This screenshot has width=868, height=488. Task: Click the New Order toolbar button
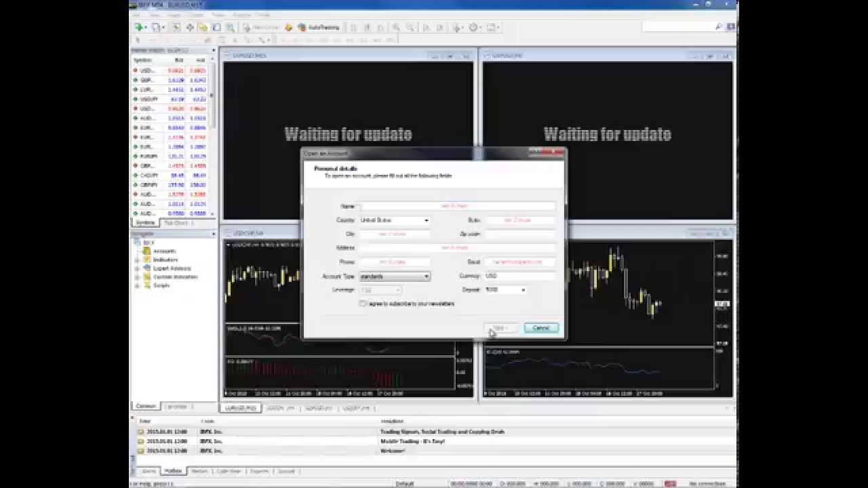click(x=261, y=27)
